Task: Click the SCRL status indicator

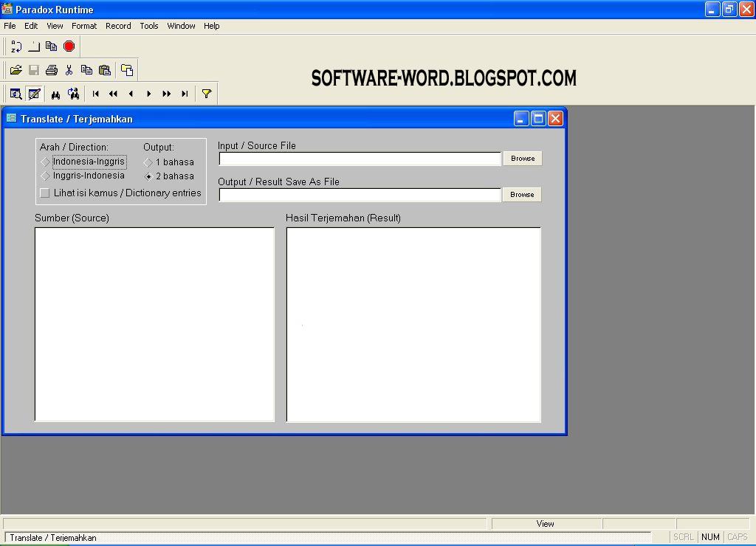Action: click(683, 537)
